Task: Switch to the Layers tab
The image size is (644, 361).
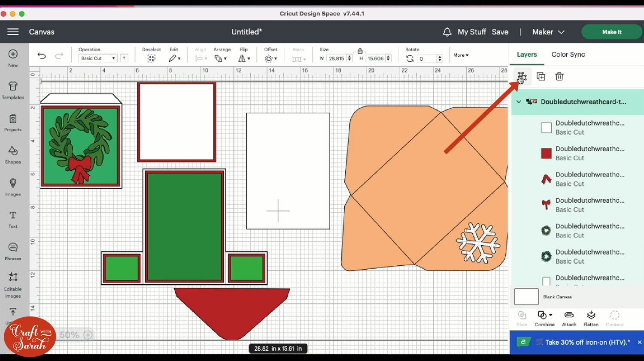Action: (527, 54)
